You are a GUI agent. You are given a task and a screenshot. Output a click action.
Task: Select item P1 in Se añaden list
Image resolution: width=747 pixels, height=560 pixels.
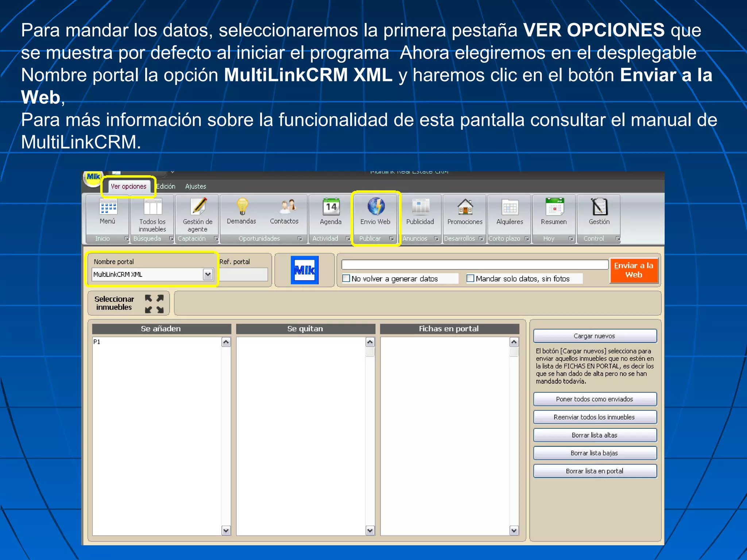point(97,342)
